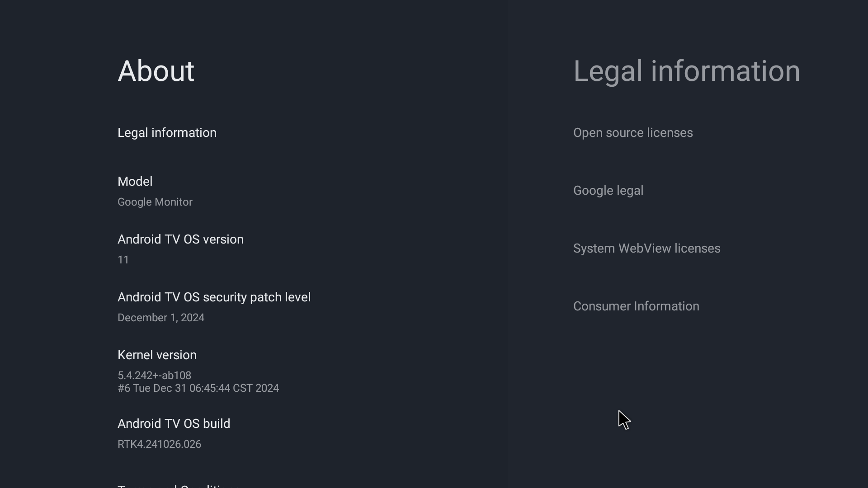Viewport: 868px width, 488px height.
Task: Open the Google legal item
Action: (608, 191)
